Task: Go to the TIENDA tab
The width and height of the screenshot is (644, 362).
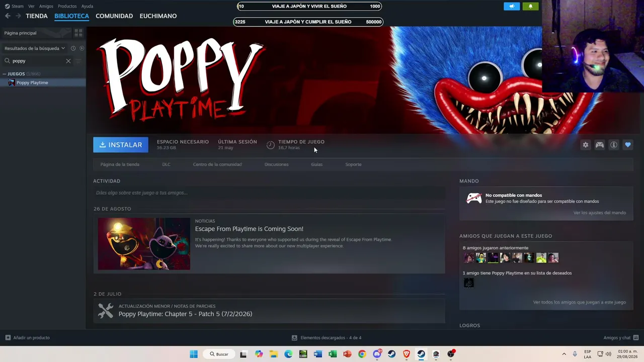Action: coord(37,16)
